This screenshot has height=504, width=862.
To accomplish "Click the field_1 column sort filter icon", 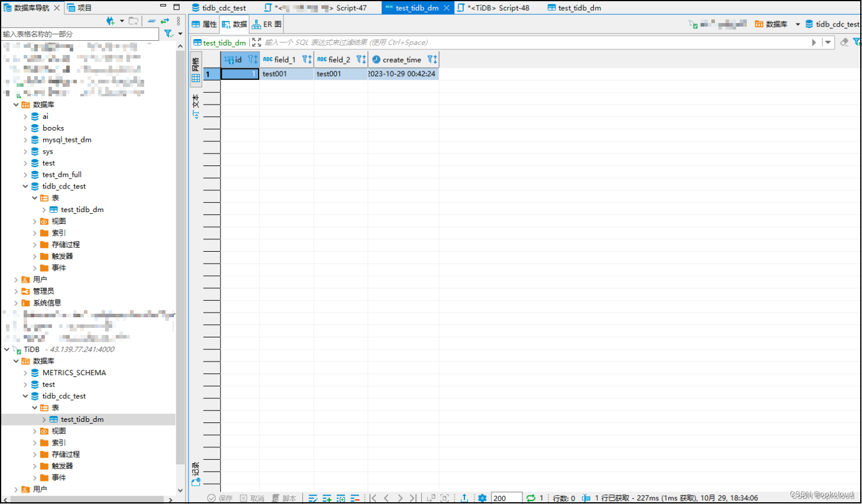I will tap(307, 59).
